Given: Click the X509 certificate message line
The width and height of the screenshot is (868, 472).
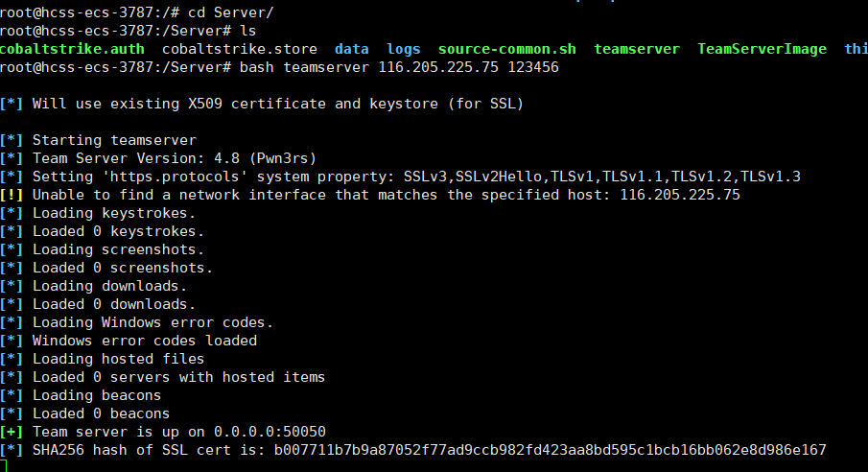Looking at the screenshot, I should pos(262,104).
